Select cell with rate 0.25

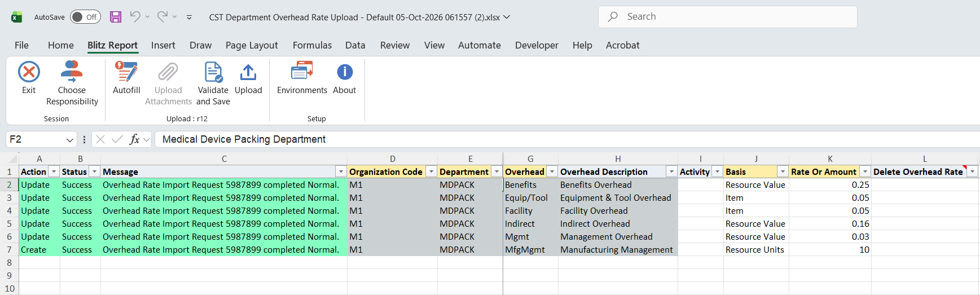830,184
